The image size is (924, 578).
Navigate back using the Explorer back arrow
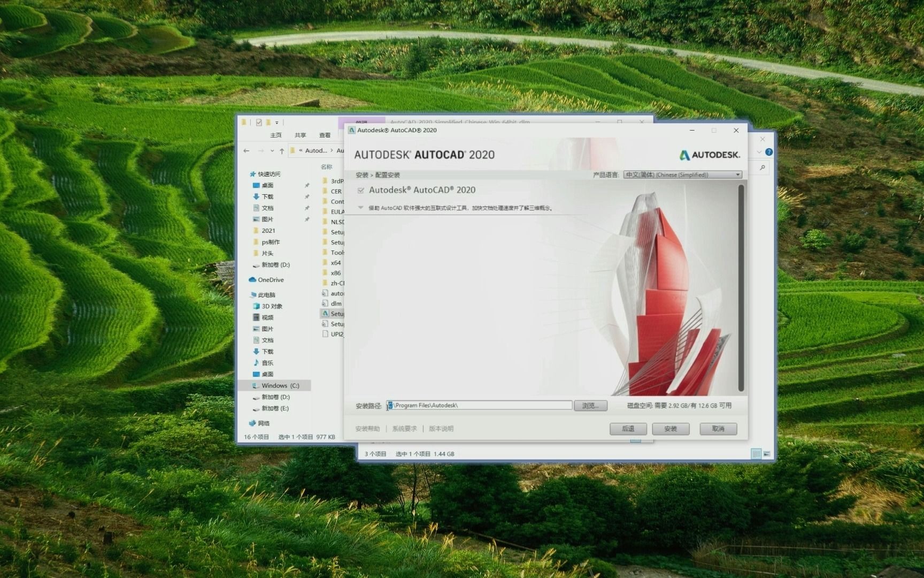(246, 150)
